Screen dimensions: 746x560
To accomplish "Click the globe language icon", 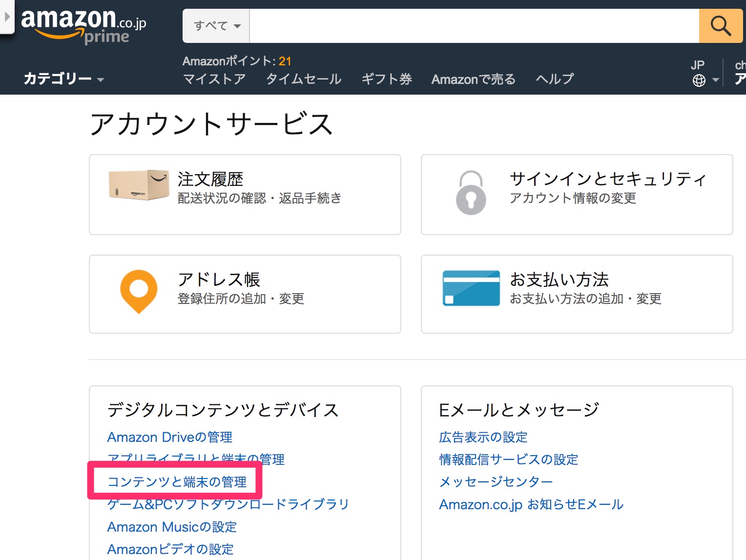I will 699,80.
